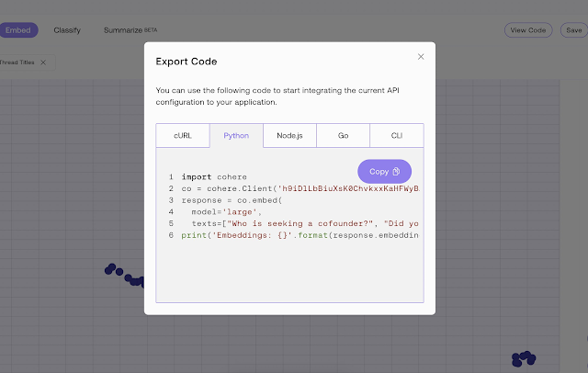Screen dimensions: 588x373
Task: Click the 'import cohere' code line
Action: point(214,177)
